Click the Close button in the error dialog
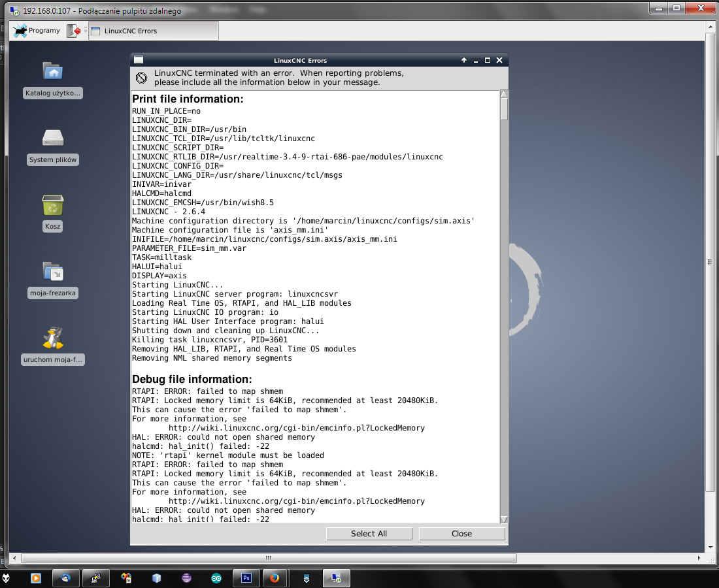Viewport: 719px width, 588px height. (461, 534)
